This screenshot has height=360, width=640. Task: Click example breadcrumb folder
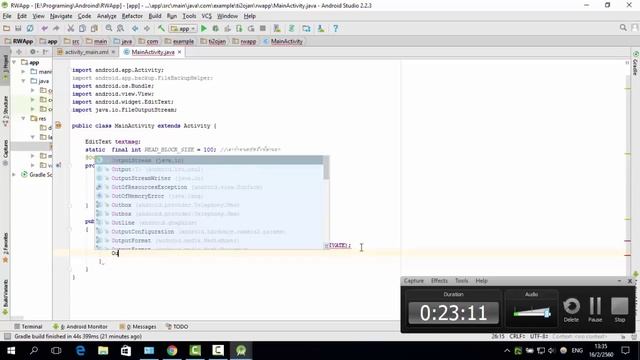coord(179,41)
